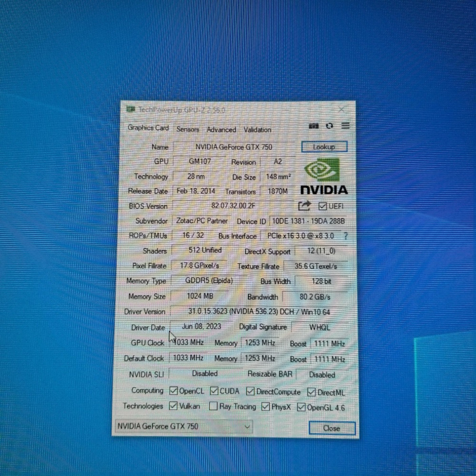Viewport: 476px width, 476px height.
Task: Toggle the OpenGL 4.6 checkbox
Action: [301, 407]
